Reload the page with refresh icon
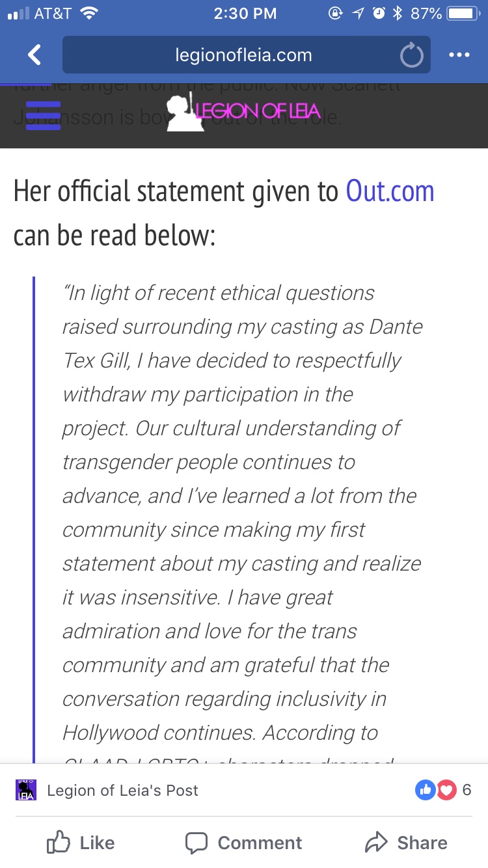 (411, 56)
